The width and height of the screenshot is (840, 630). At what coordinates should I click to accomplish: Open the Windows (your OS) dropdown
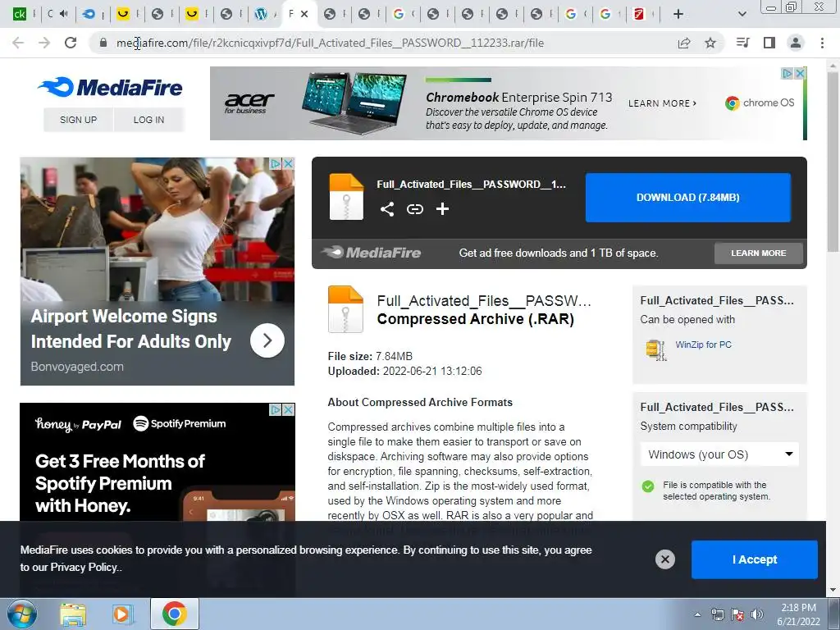[719, 454]
